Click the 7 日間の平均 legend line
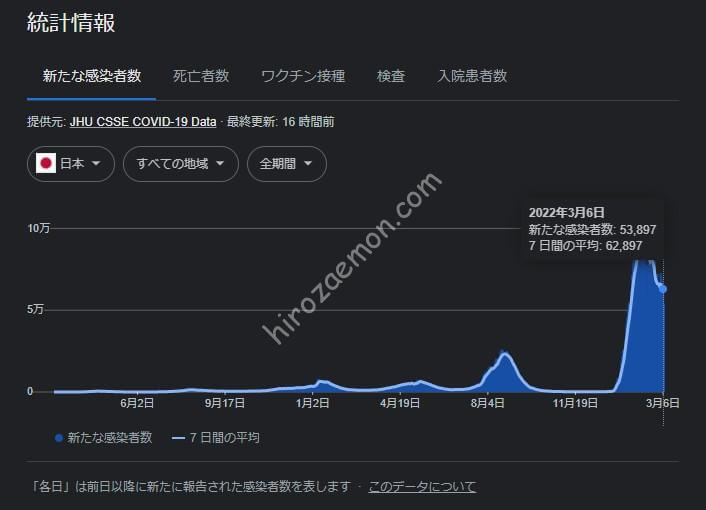 (x=179, y=438)
